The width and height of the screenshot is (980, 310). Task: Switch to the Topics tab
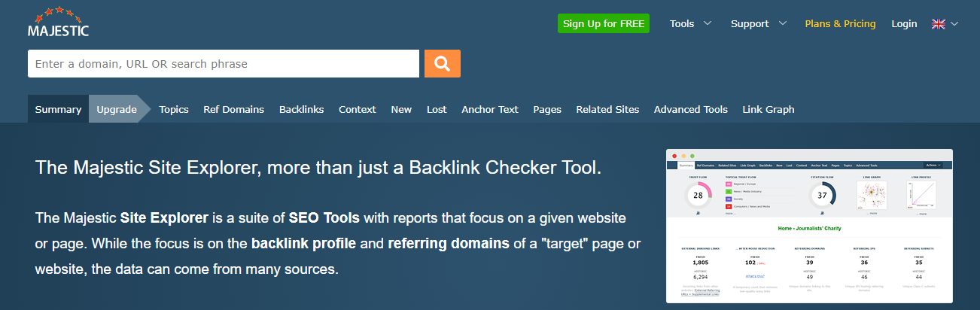174,109
